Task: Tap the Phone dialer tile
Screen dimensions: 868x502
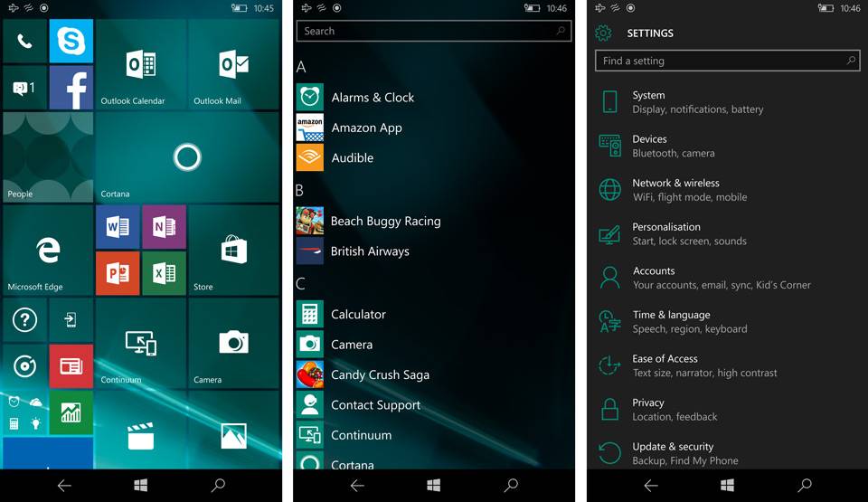Action: point(24,42)
